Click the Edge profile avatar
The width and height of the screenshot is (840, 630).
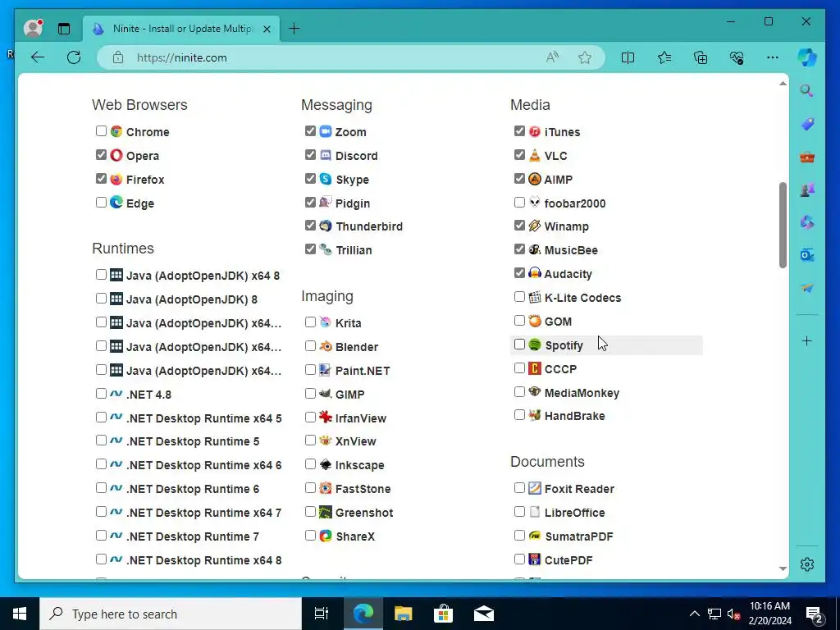tap(33, 28)
